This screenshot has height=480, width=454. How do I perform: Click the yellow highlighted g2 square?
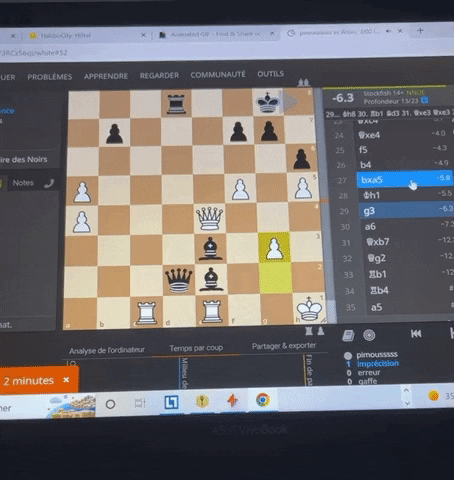tap(276, 278)
